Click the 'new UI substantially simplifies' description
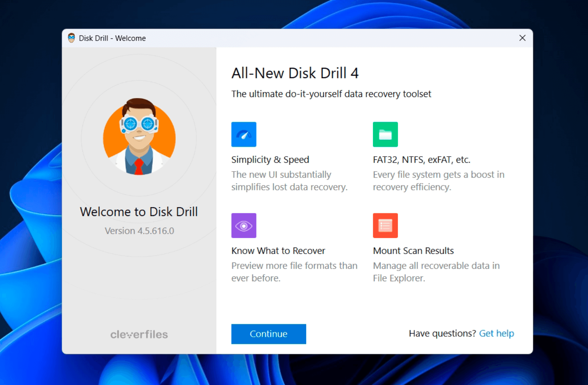The width and height of the screenshot is (588, 385). 289,181
